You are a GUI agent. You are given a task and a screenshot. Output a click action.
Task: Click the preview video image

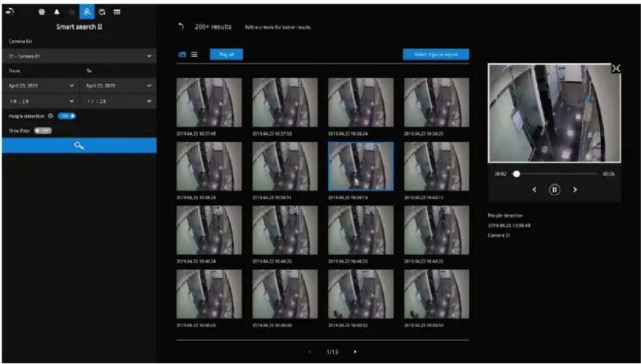[x=554, y=113]
